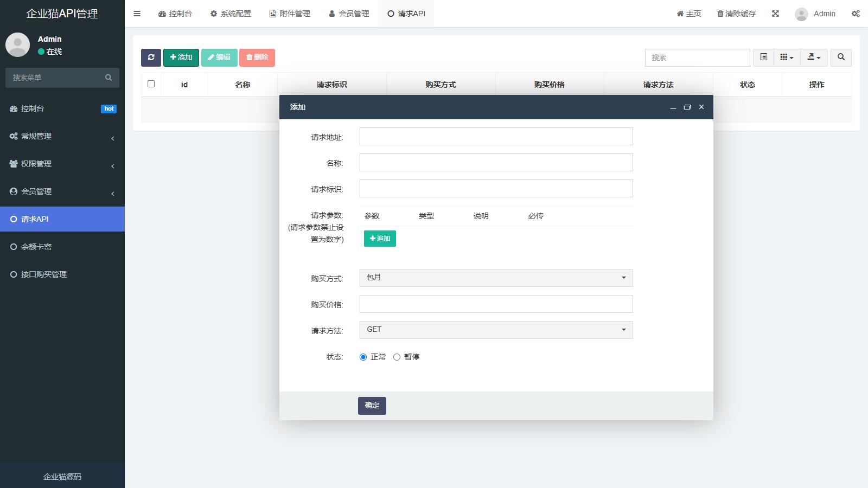Screen dimensions: 868x488
Task: Check the select-all checkbox in table header
Action: click(x=151, y=84)
